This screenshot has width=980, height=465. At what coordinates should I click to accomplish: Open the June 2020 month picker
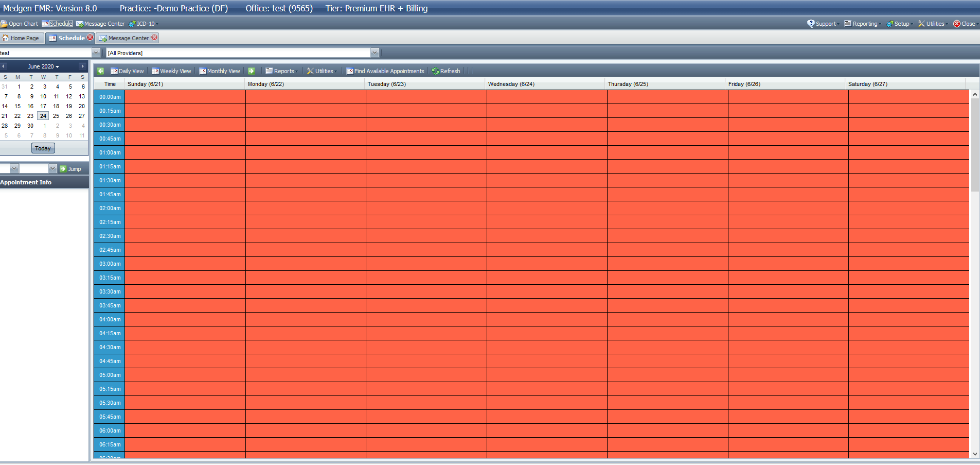pos(43,66)
